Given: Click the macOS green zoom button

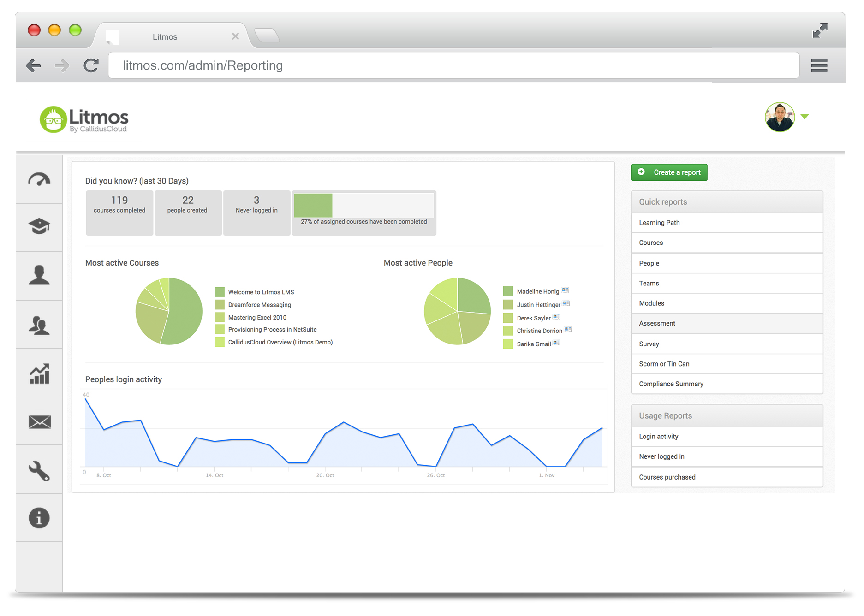Looking at the screenshot, I should tap(75, 30).
